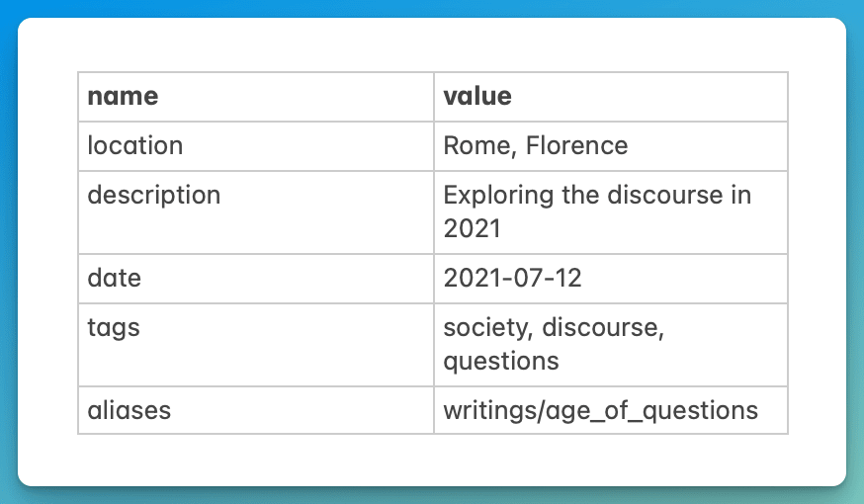Click the "description" name cell
The image size is (864, 504).
pyautogui.click(x=256, y=212)
